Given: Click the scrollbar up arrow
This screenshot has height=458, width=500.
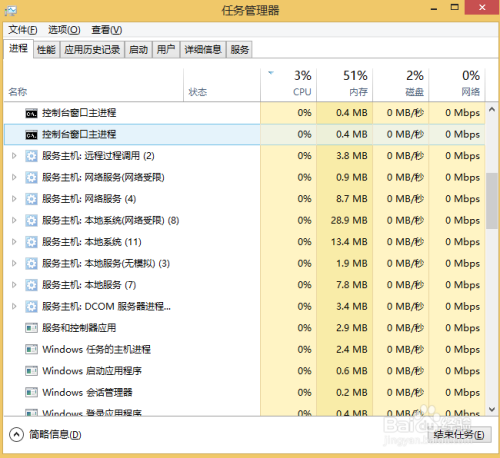Looking at the screenshot, I should pyautogui.click(x=492, y=110).
